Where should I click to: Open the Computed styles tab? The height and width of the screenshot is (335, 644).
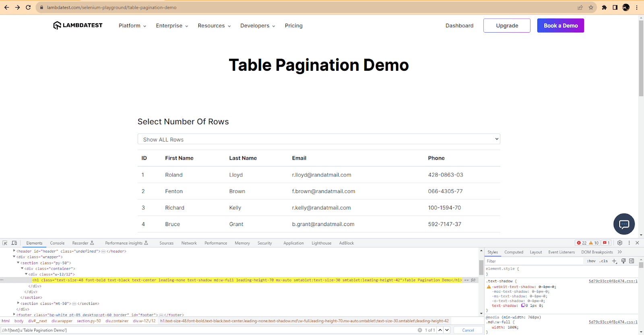514,252
